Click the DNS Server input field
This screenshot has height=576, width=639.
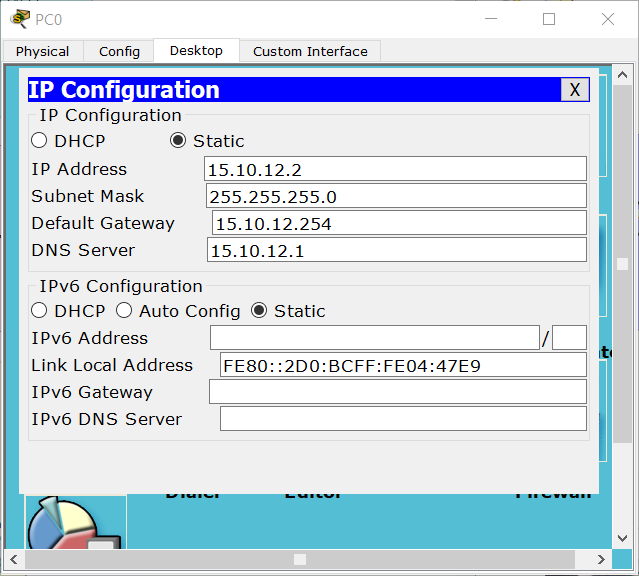(x=397, y=250)
